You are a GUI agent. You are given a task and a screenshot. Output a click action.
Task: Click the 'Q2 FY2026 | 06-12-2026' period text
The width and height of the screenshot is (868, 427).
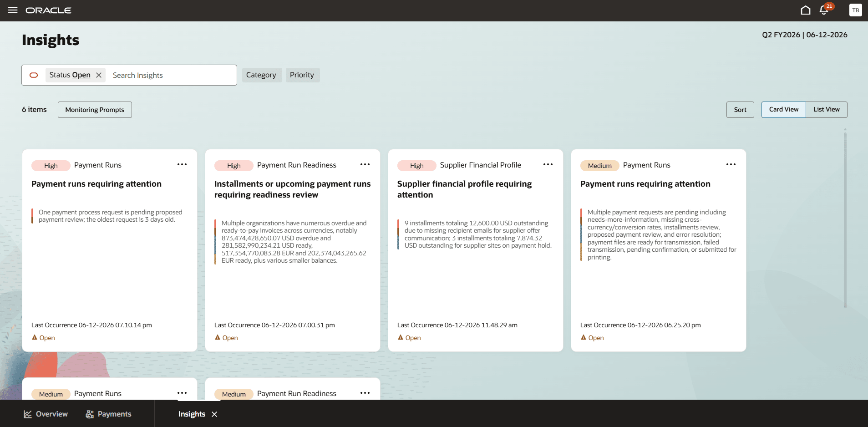click(x=804, y=35)
